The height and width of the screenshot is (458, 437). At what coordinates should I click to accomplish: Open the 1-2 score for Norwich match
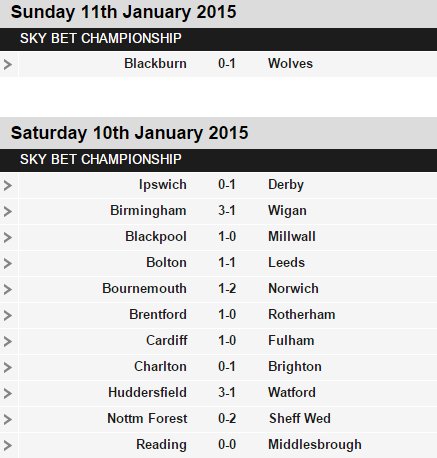(x=227, y=288)
